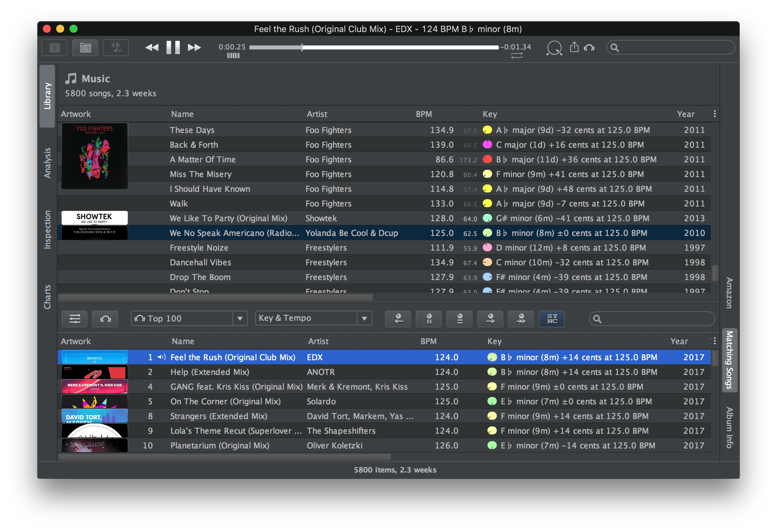Toggle the matching songs pane toolbar button
Screen dimensions: 777x532
85,48
